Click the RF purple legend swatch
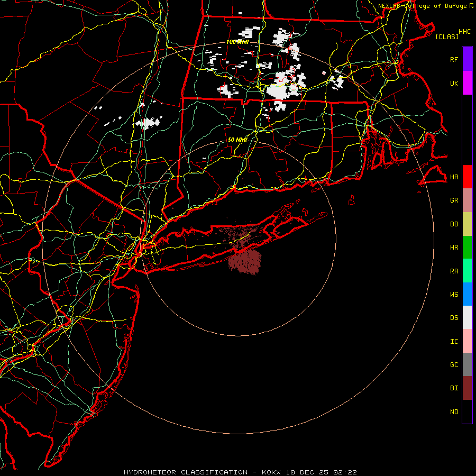476x476 pixels. [467, 59]
